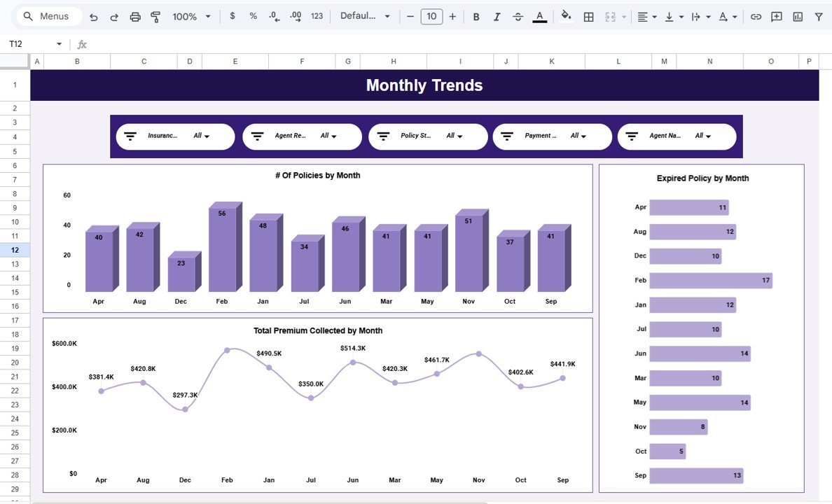Screen dimensions: 832x504
Task: Insert a comment via toolbar icon
Action: pyautogui.click(x=776, y=15)
